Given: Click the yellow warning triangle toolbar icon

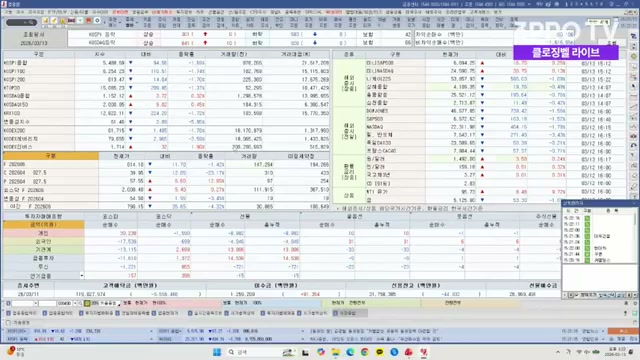Looking at the screenshot, I should (62, 20).
